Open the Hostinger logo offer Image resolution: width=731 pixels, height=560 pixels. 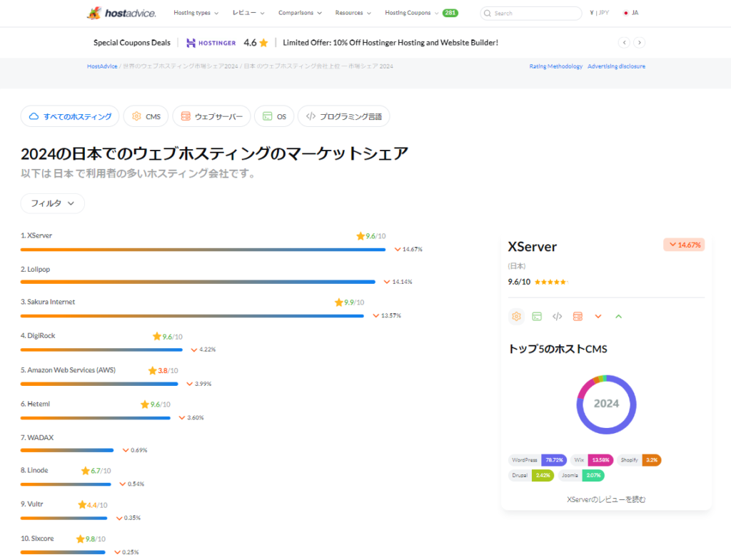coord(211,43)
